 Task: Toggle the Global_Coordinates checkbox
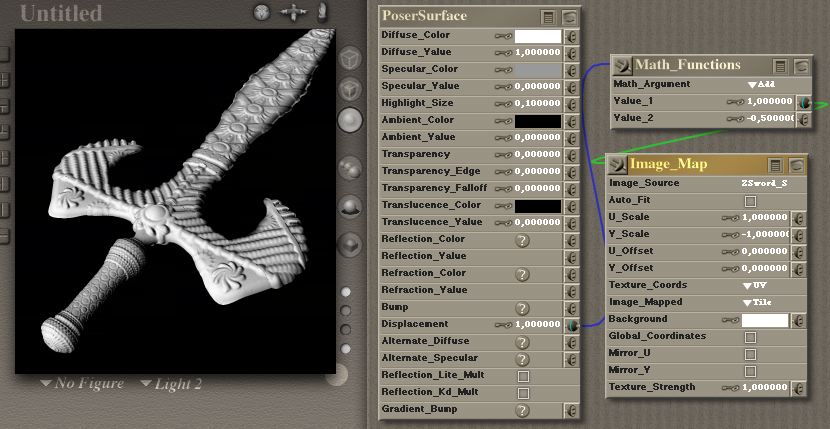point(750,337)
